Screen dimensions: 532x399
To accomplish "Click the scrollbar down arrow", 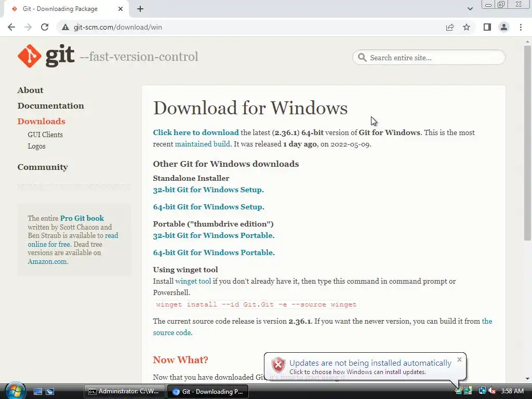I will coord(527,378).
